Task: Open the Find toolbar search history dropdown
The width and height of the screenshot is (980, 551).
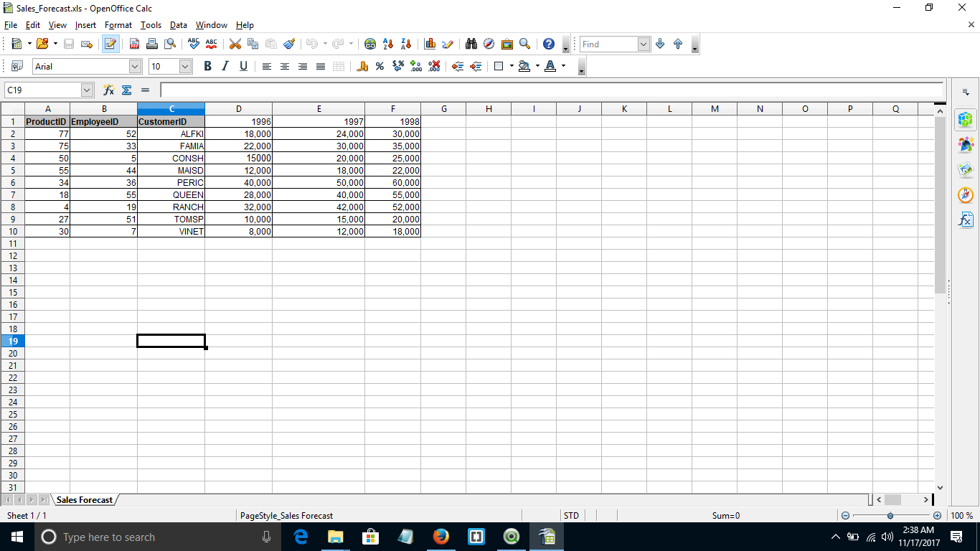Action: click(644, 44)
